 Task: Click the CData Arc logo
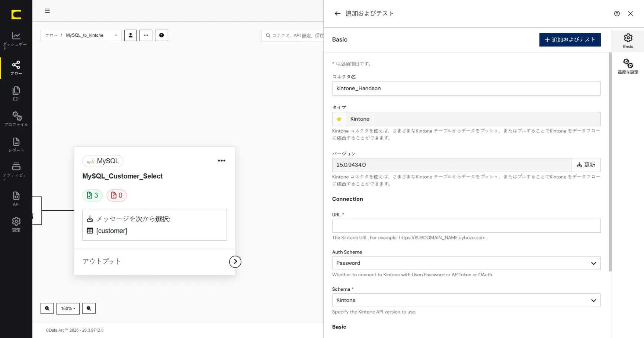pos(16,15)
